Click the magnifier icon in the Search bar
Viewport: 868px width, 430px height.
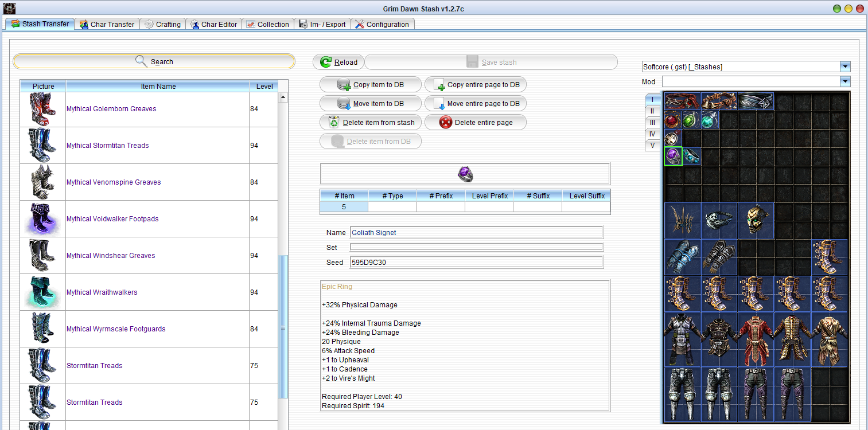141,61
